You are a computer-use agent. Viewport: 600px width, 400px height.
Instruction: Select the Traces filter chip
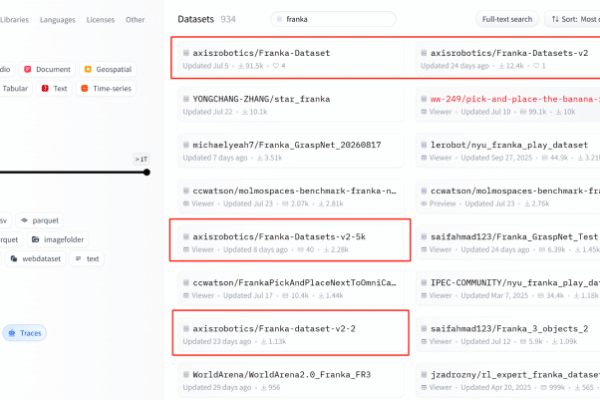(24, 333)
